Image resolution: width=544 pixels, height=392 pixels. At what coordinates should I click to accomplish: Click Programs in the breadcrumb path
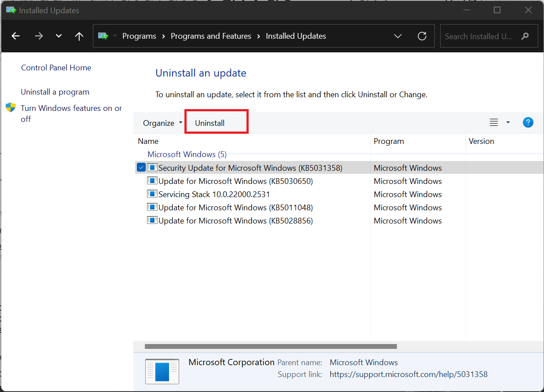click(x=139, y=36)
